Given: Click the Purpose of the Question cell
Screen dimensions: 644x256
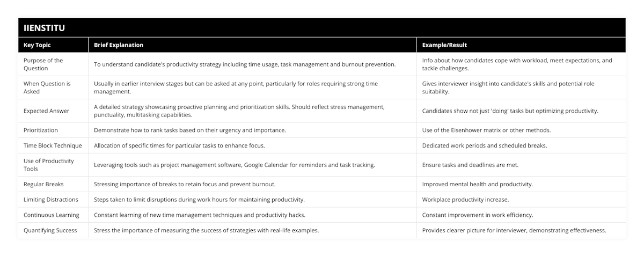Looking at the screenshot, I should [43, 64].
